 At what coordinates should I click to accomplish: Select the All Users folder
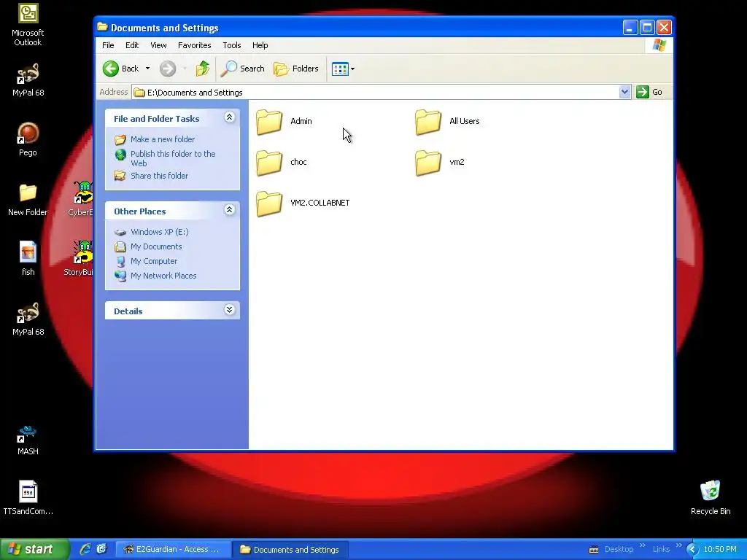(447, 122)
